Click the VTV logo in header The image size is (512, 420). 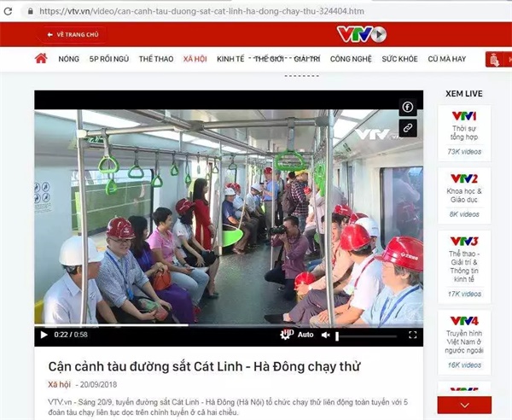(362, 34)
